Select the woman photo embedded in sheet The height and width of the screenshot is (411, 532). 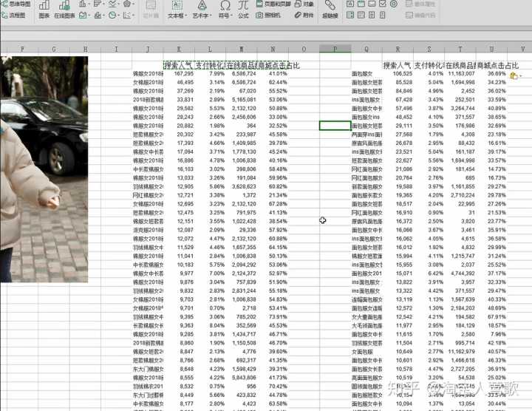[x=44, y=170]
